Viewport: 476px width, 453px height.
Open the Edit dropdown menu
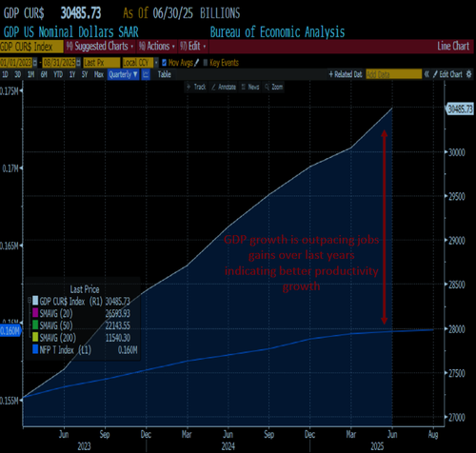click(193, 47)
